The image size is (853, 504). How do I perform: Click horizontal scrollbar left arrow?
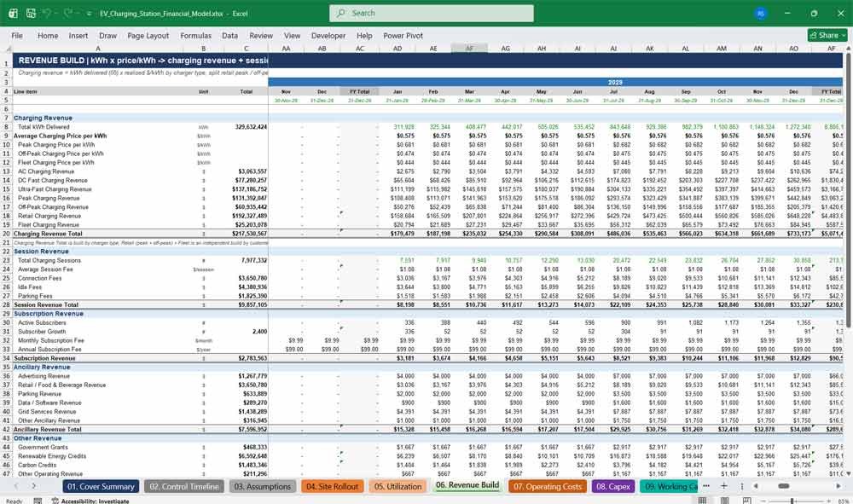pyautogui.click(x=756, y=486)
